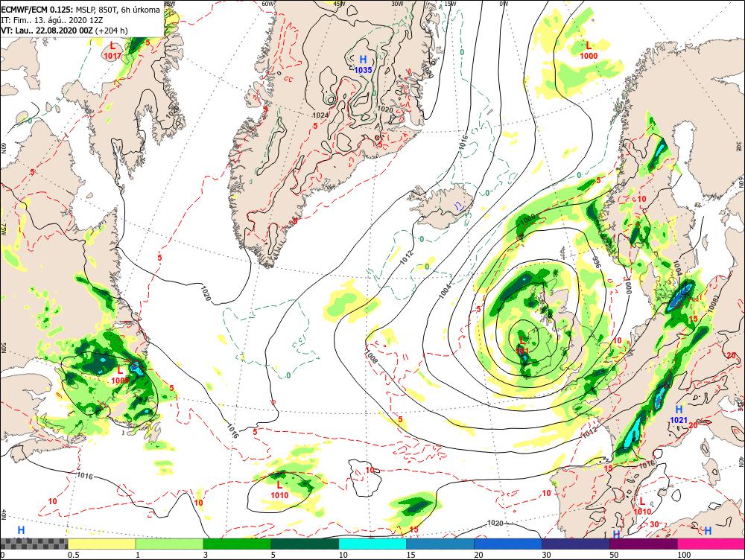Click the '0.5' value on legend scale
745x560 pixels.
(x=73, y=555)
